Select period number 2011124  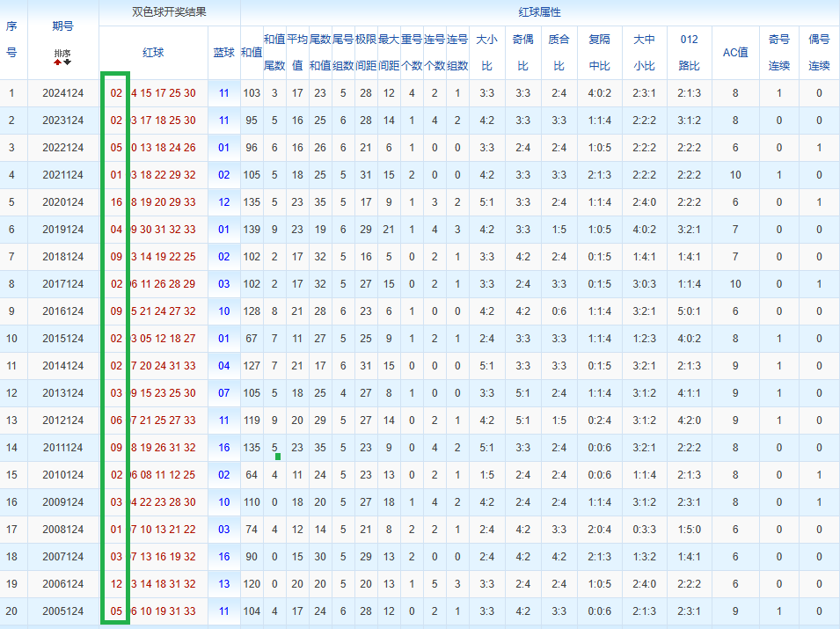coord(62,449)
